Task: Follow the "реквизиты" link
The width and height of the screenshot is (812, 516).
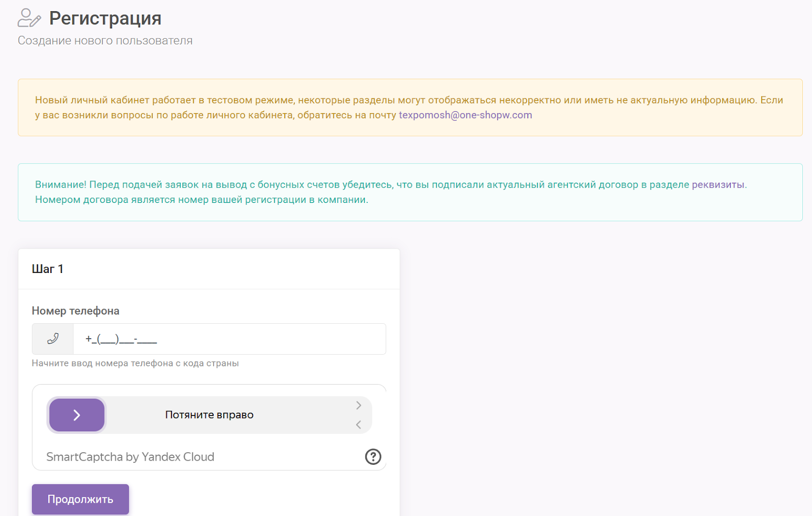Action: pos(718,185)
